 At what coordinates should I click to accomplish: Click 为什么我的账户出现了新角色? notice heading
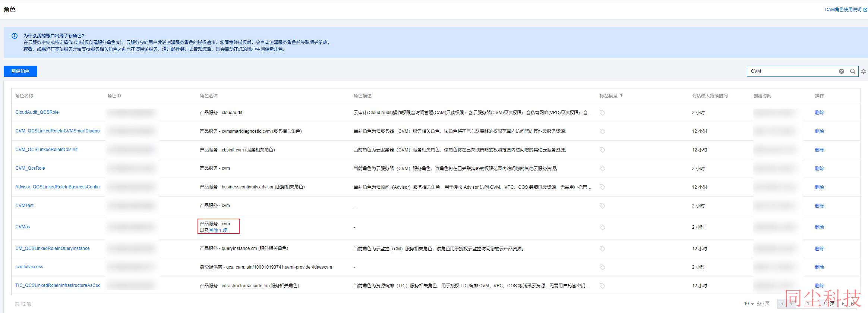(54, 36)
